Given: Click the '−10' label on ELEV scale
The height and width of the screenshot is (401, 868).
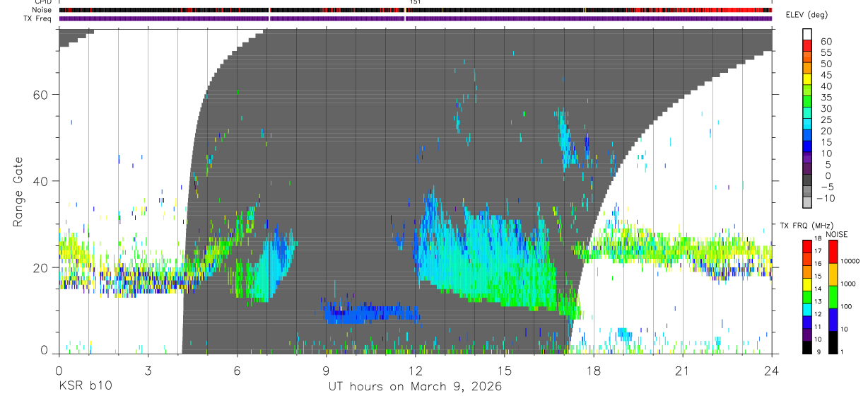Looking at the screenshot, I should 825,199.
